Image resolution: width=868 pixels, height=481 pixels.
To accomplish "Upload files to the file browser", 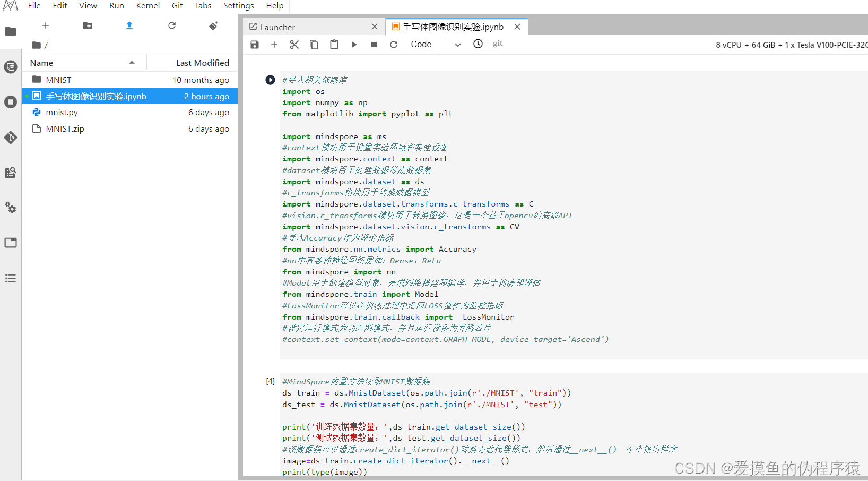I will click(x=129, y=25).
